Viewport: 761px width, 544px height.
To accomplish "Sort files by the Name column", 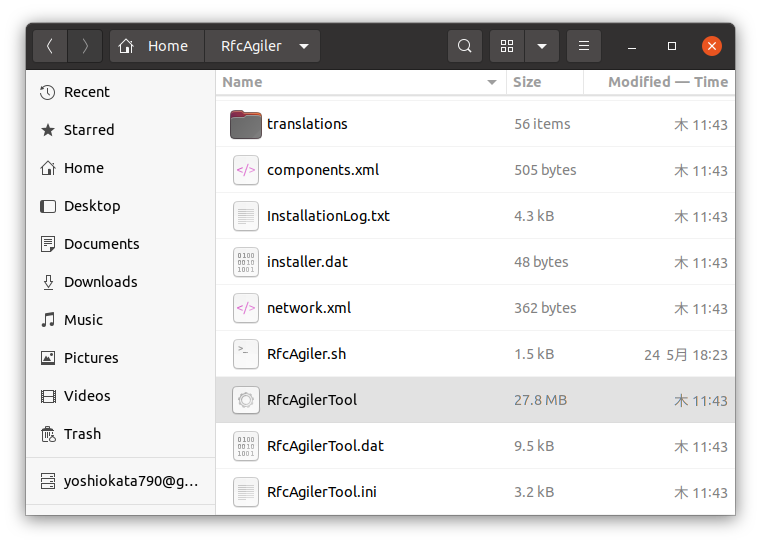I will [243, 82].
